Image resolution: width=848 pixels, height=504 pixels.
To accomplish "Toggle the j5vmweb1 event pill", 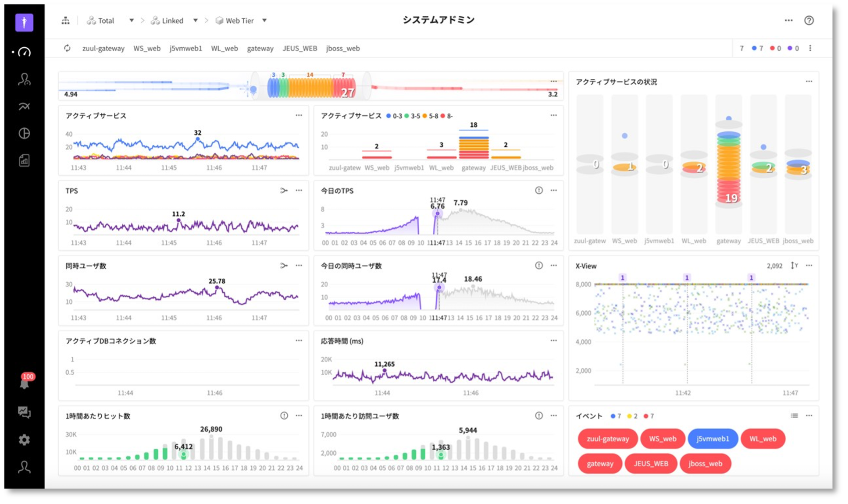I will pos(713,439).
